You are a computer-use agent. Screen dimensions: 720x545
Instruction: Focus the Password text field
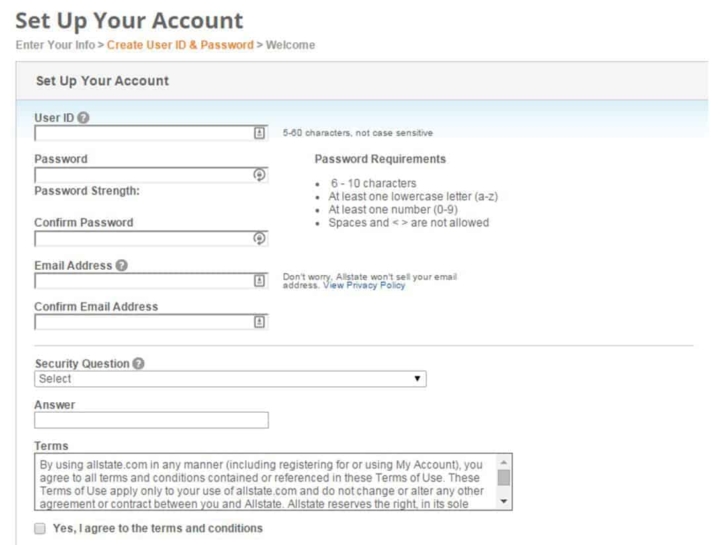(x=151, y=175)
